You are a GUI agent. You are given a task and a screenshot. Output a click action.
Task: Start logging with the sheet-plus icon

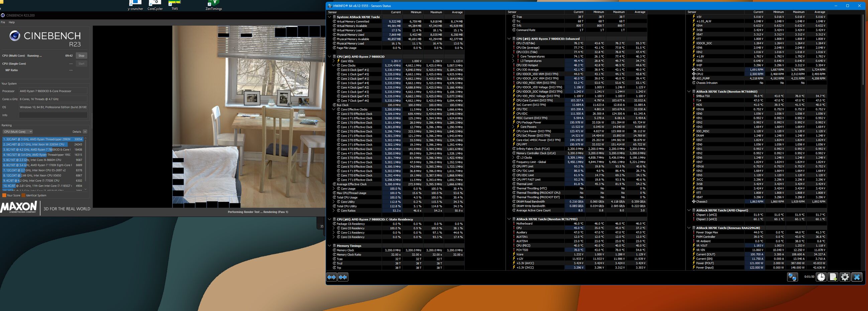pyautogui.click(x=833, y=277)
